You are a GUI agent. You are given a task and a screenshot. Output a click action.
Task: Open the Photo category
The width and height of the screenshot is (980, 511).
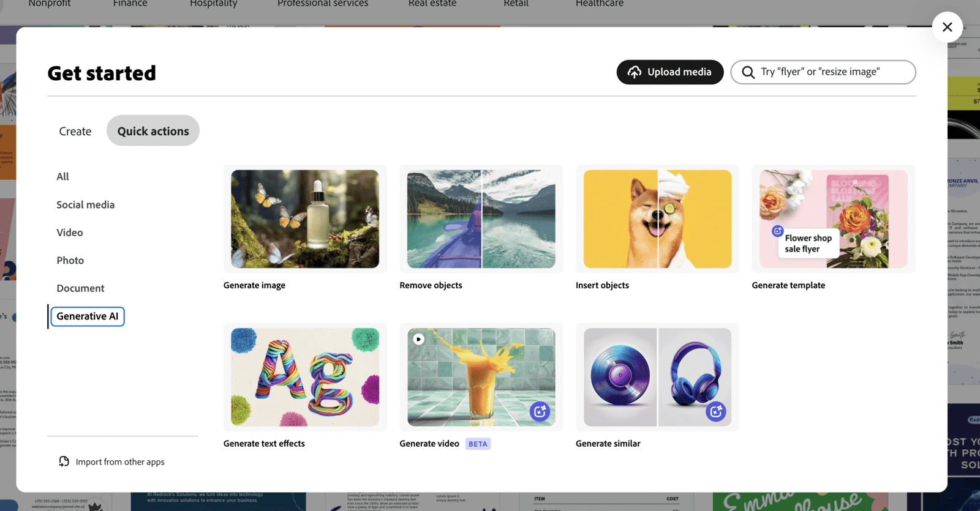click(x=70, y=260)
